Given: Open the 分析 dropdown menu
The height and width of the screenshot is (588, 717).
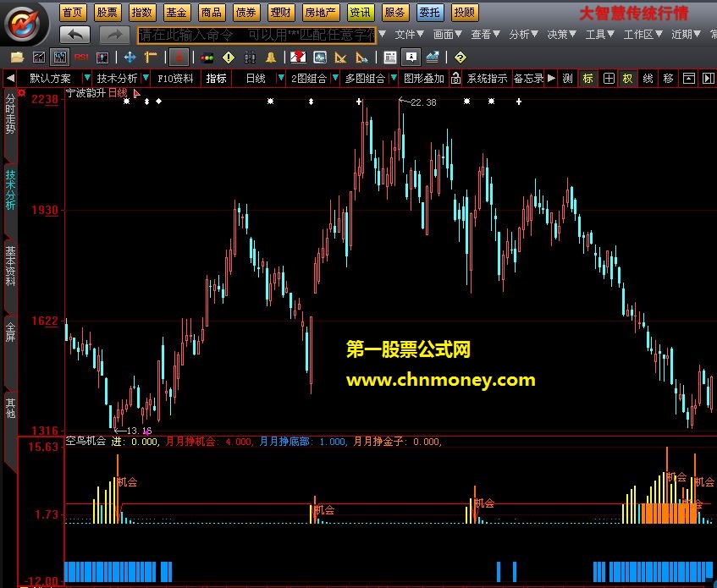Looking at the screenshot, I should tap(524, 35).
